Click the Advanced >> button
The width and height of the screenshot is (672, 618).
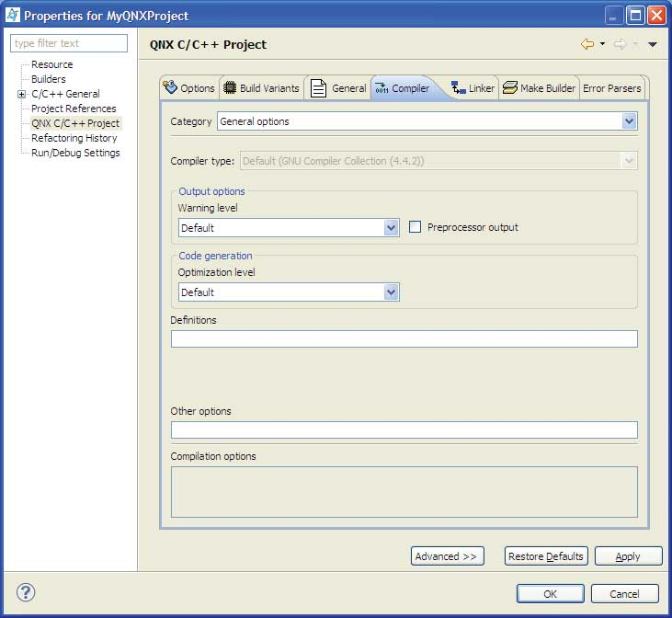[x=447, y=556]
